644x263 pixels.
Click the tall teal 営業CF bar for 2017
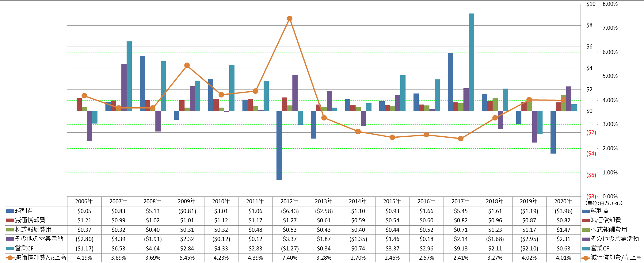click(x=471, y=62)
